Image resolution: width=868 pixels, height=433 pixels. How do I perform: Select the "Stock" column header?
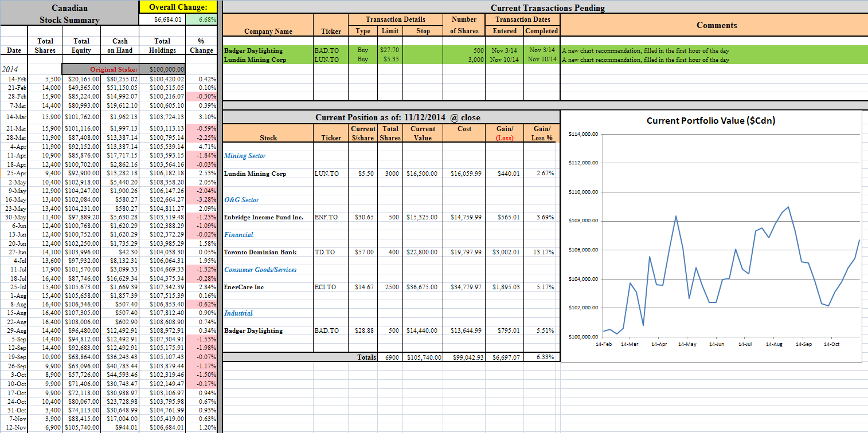[268, 137]
